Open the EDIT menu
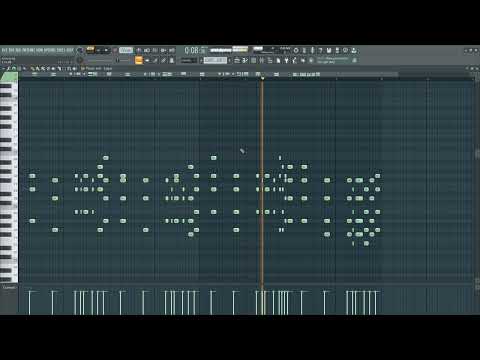Screen dimensions: 480x360 pyautogui.click(x=11, y=50)
